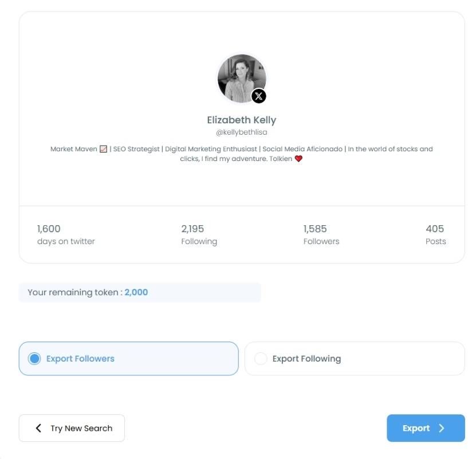Click the remaining token count of 2,000
Viewport: 476px width, 459px height.
138,292
